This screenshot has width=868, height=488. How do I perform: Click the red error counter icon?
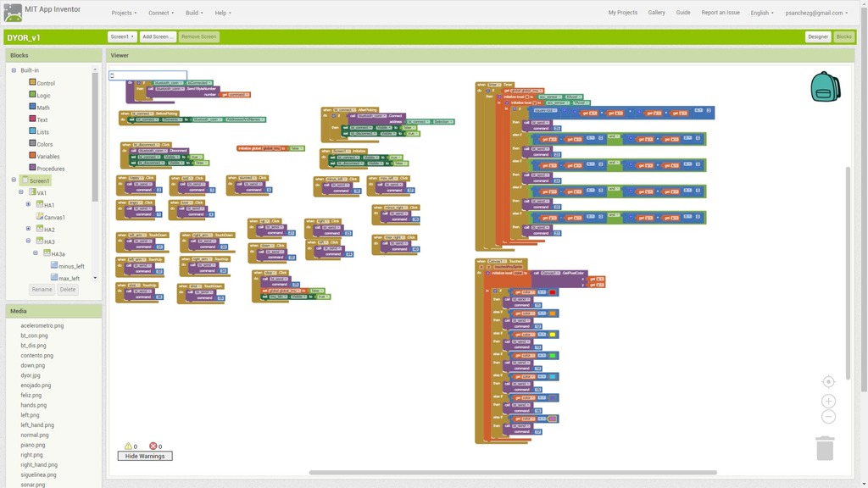[x=153, y=446]
